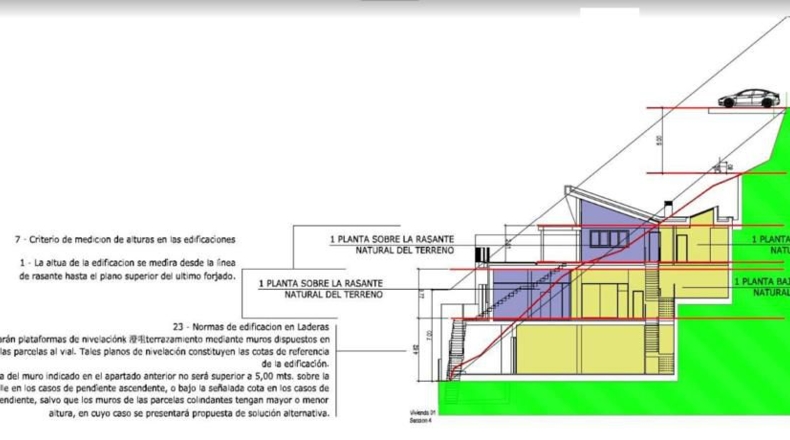Select the line 'de la edificación.'

coord(295,363)
